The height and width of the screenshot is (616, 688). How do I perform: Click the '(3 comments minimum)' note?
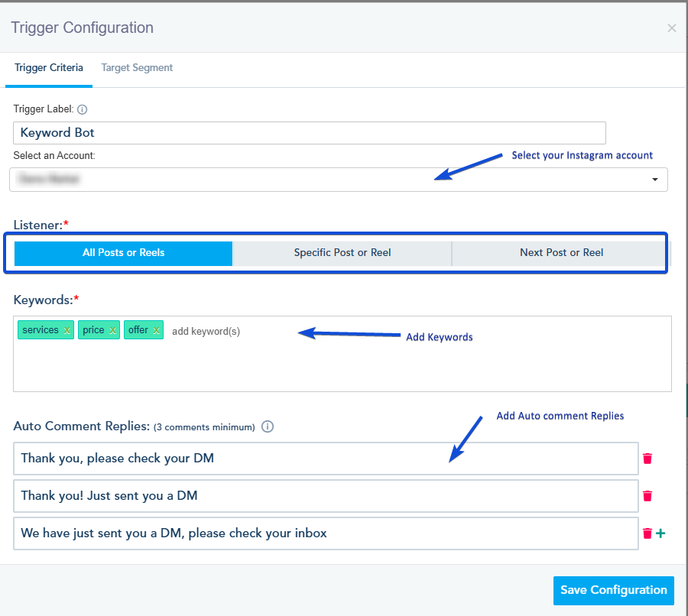(x=204, y=427)
